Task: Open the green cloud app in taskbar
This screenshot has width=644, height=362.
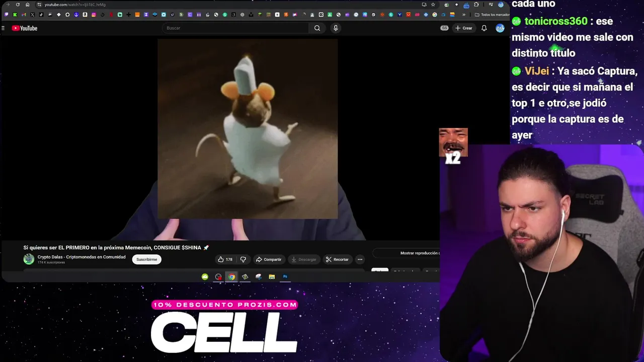Action: click(205, 277)
